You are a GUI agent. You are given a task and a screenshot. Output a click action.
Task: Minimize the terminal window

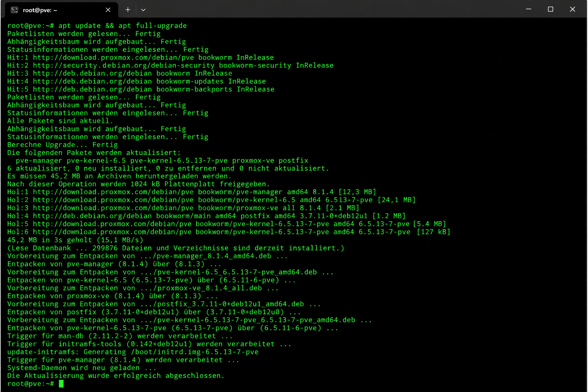click(x=529, y=9)
